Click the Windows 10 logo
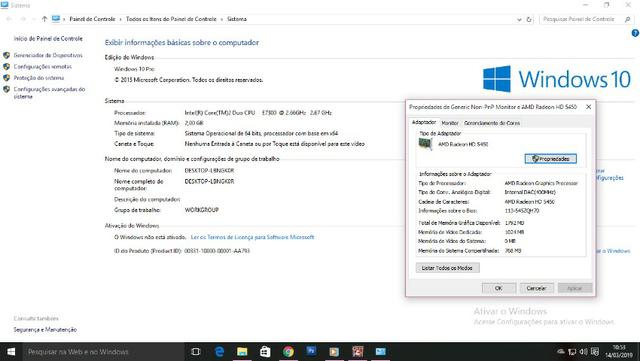Viewport: 640px width, 361px height. pyautogui.click(x=557, y=79)
